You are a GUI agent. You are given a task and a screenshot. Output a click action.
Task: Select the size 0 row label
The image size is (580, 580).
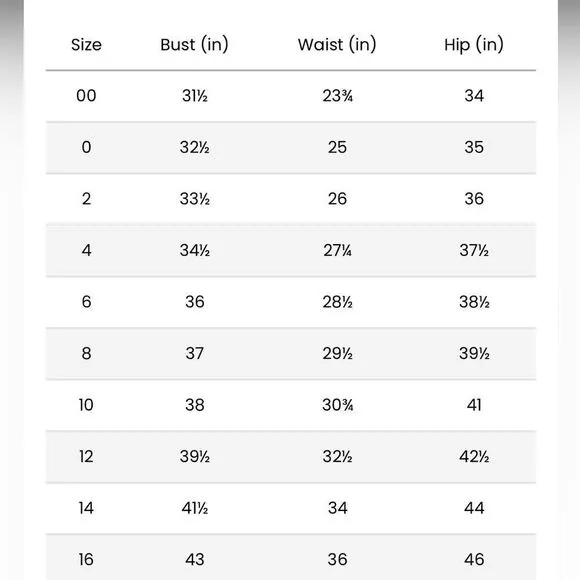(86, 147)
